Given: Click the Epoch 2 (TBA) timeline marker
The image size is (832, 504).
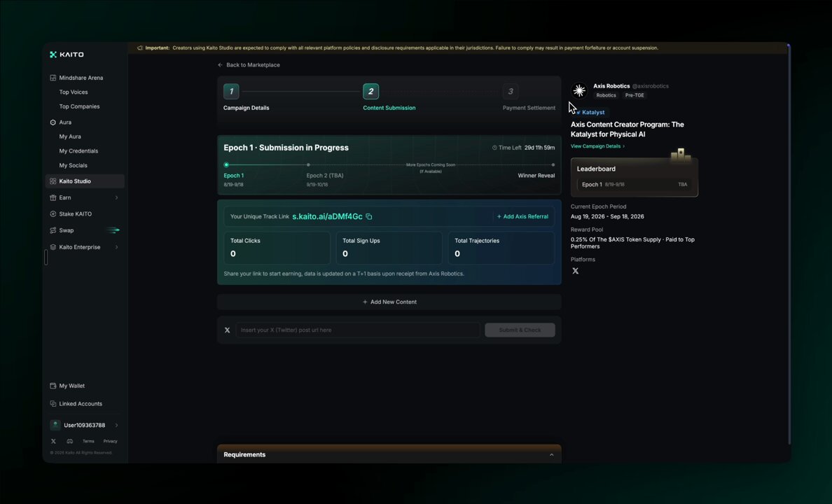Looking at the screenshot, I should click(308, 165).
